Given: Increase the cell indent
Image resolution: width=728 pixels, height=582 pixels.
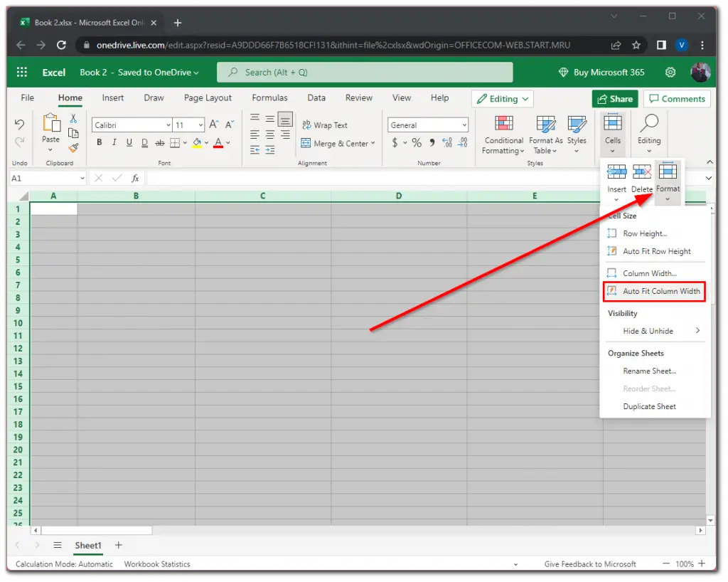Looking at the screenshot, I should [269, 150].
